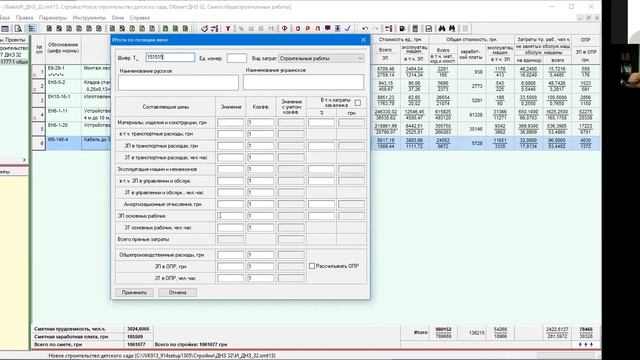Close the 'Итоги по позиции' dialog
This screenshot has width=640, height=360.
coord(363,40)
